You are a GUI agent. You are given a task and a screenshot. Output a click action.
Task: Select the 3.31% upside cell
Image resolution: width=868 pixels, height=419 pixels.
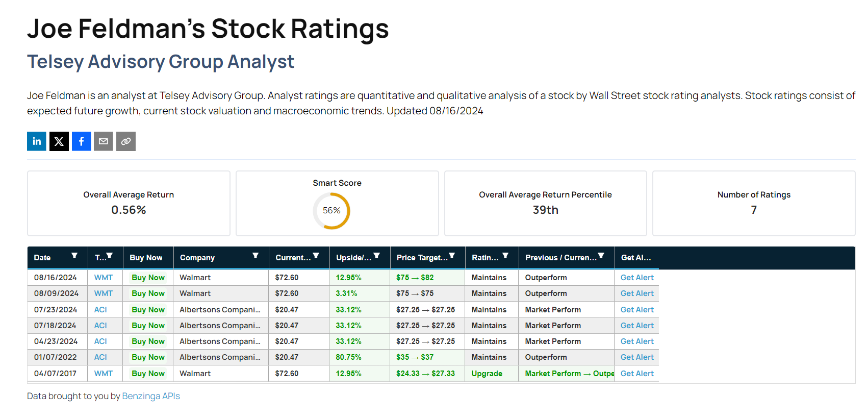point(360,293)
